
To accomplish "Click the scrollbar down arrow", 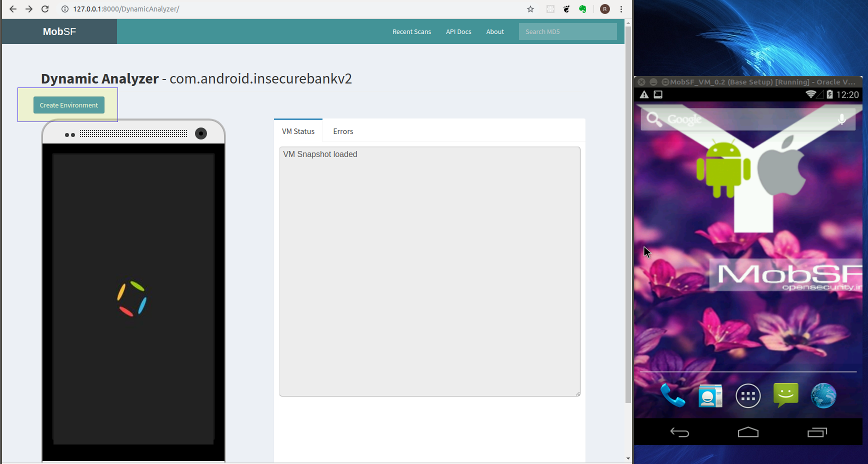I will click(x=628, y=458).
